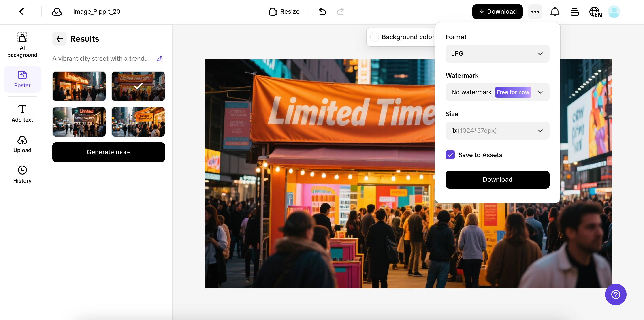The width and height of the screenshot is (644, 320).
Task: Click the cloud save status icon
Action: coord(57,11)
